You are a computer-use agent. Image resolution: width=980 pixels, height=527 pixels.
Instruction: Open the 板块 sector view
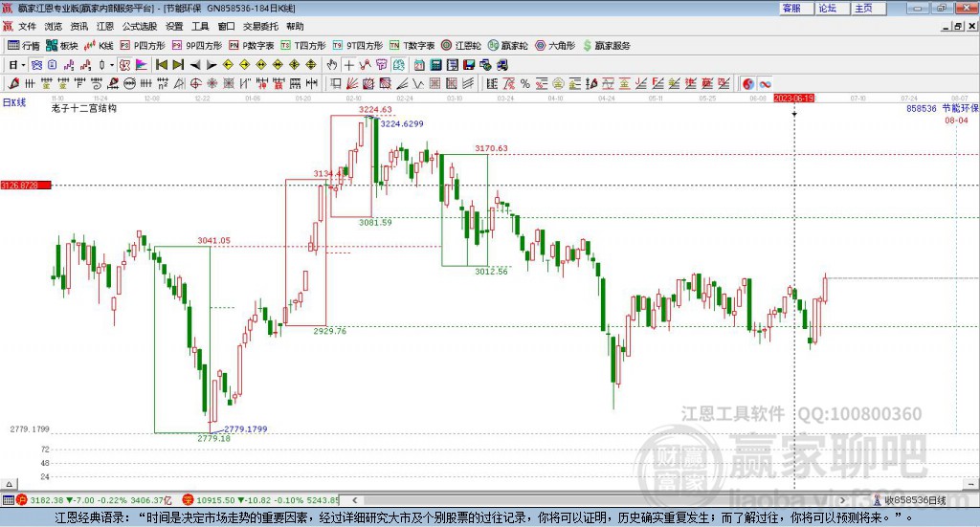62,46
